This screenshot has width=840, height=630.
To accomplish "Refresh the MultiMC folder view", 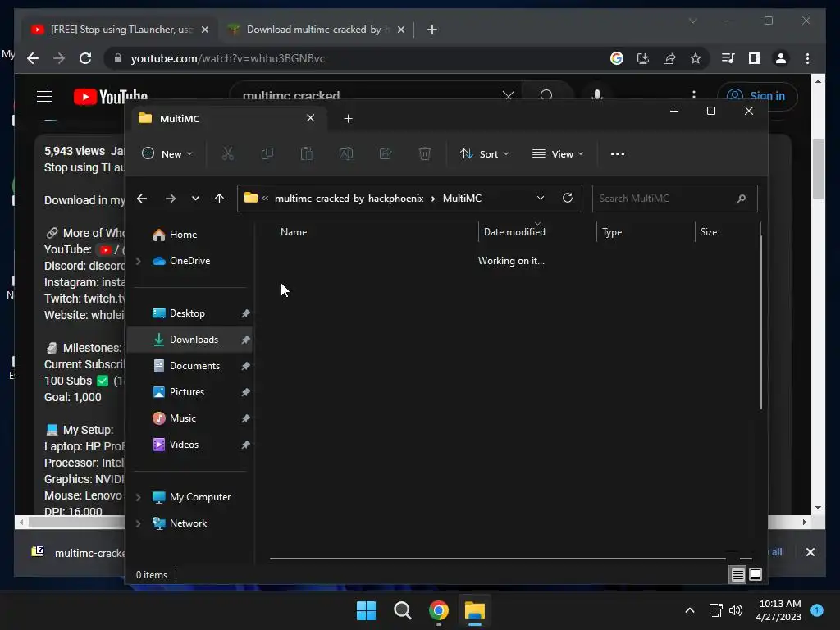I will coord(568,198).
